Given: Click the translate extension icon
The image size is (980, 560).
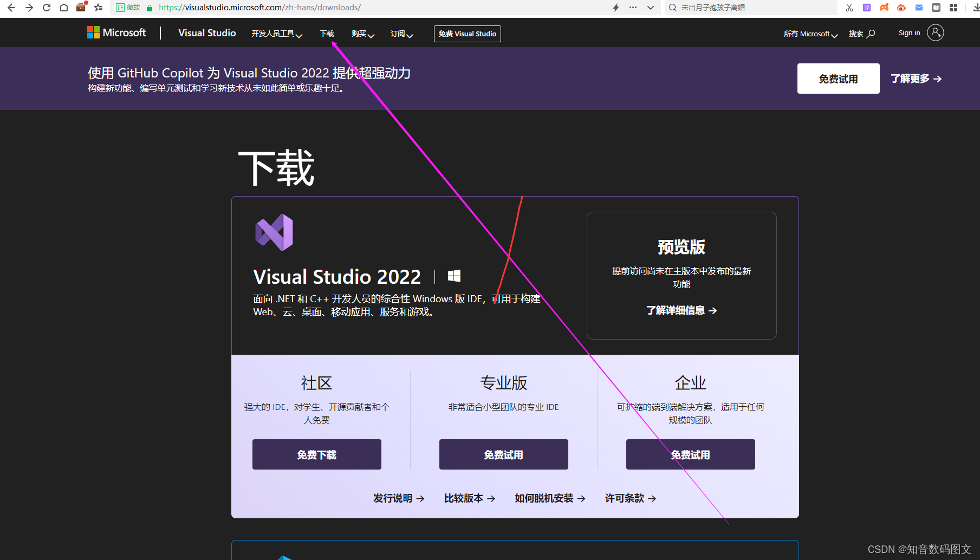Looking at the screenshot, I should click(x=867, y=8).
